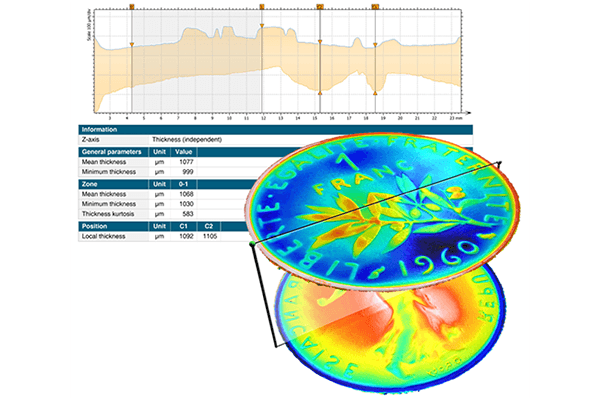
Task: Click the General parameters header
Action: (111, 152)
